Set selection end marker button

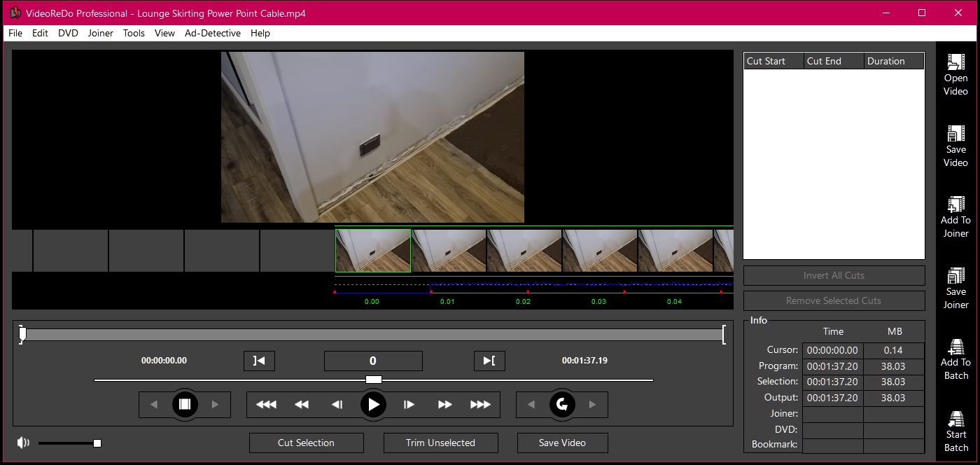[x=489, y=361]
